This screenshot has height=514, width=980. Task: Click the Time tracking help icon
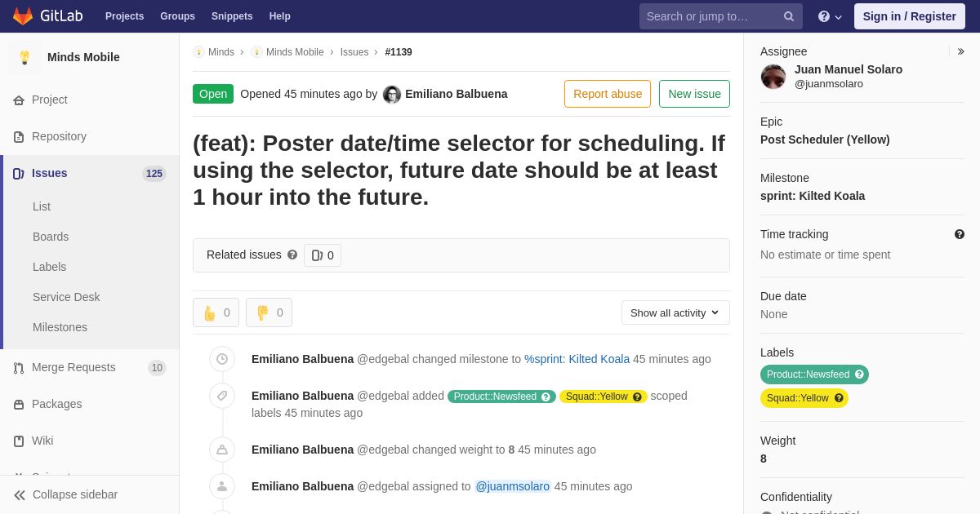point(960,234)
